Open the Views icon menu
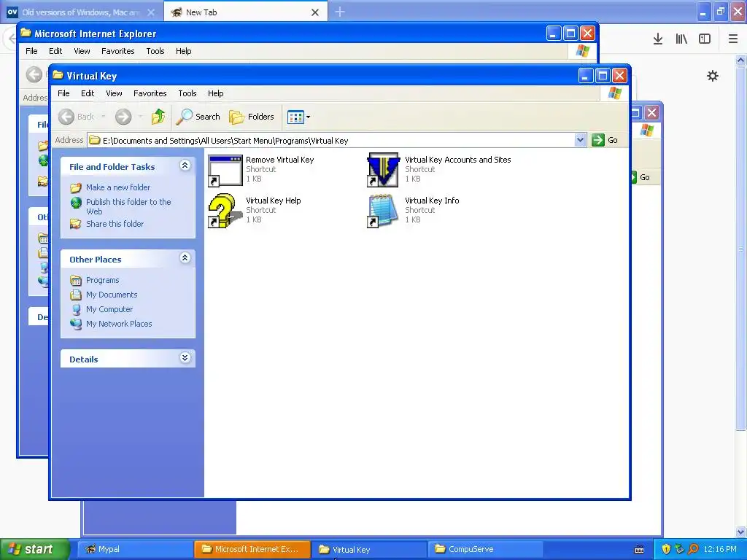 (298, 117)
